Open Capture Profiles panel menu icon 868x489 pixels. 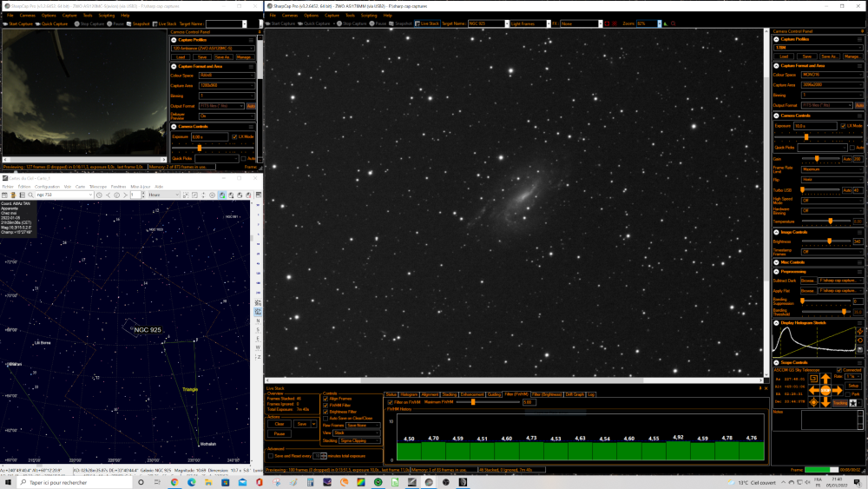click(859, 39)
